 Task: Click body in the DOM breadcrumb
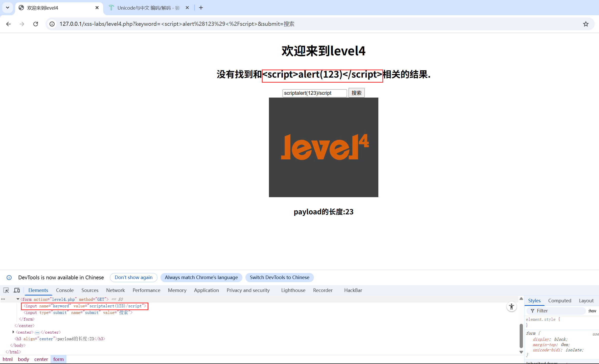(x=24, y=359)
